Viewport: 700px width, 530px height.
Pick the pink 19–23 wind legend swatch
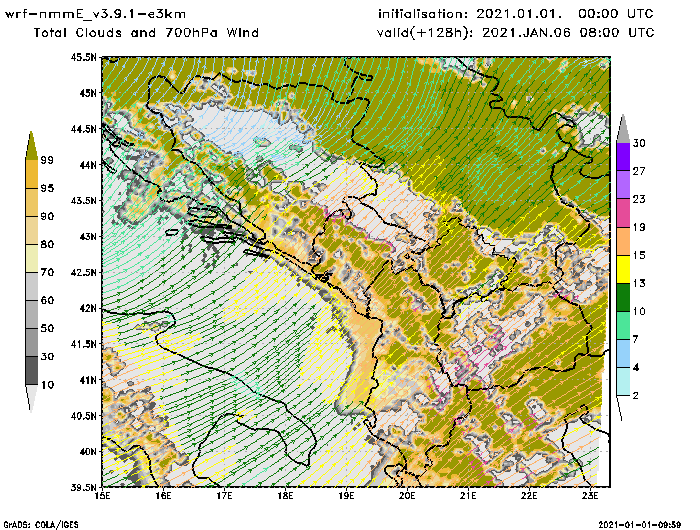(x=623, y=213)
